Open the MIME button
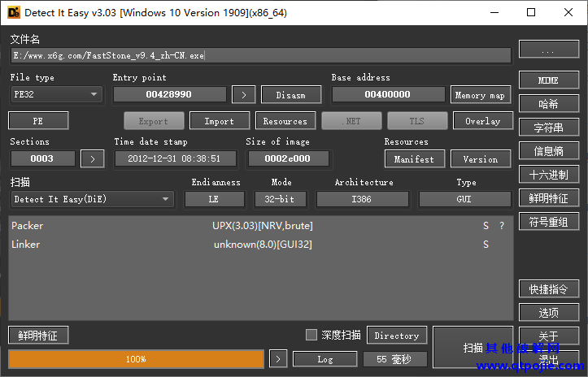This screenshot has width=588, height=377. [549, 80]
